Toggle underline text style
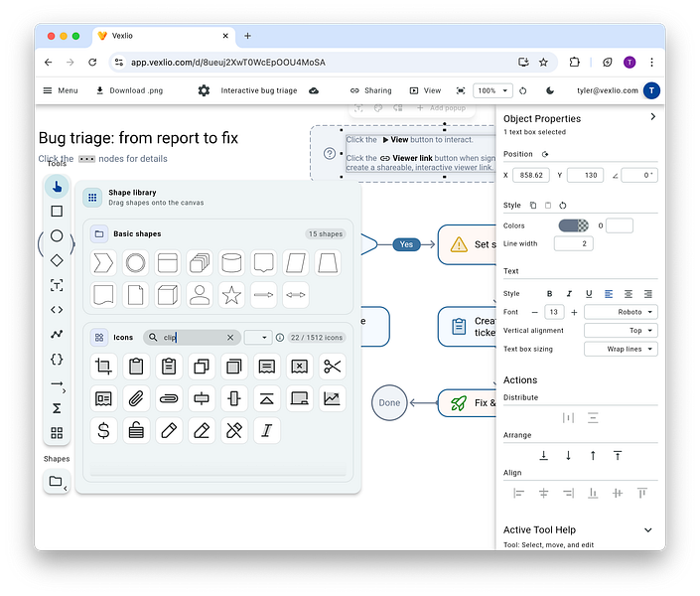 point(589,294)
